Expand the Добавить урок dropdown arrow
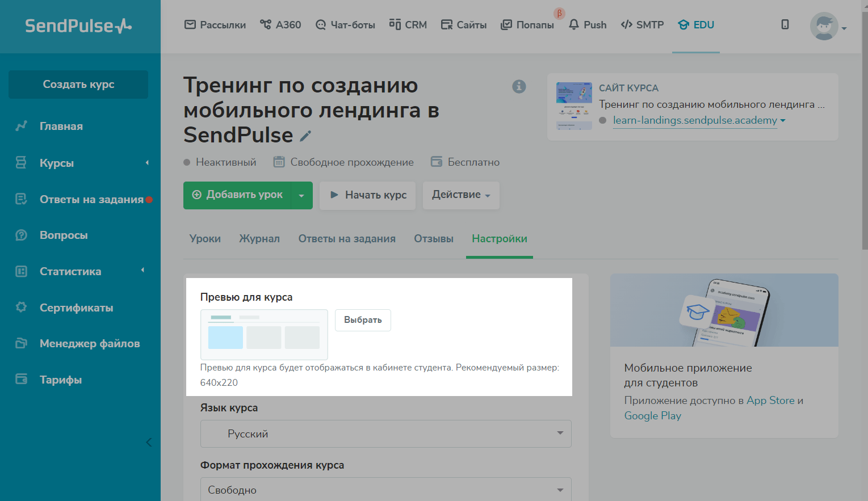The width and height of the screenshot is (868, 501). pyautogui.click(x=301, y=195)
